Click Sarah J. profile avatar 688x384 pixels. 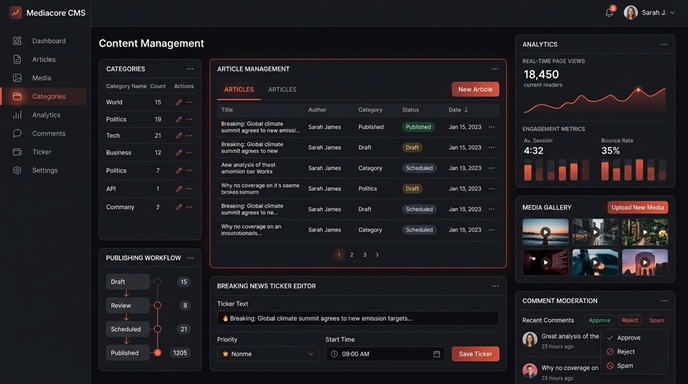click(x=631, y=12)
